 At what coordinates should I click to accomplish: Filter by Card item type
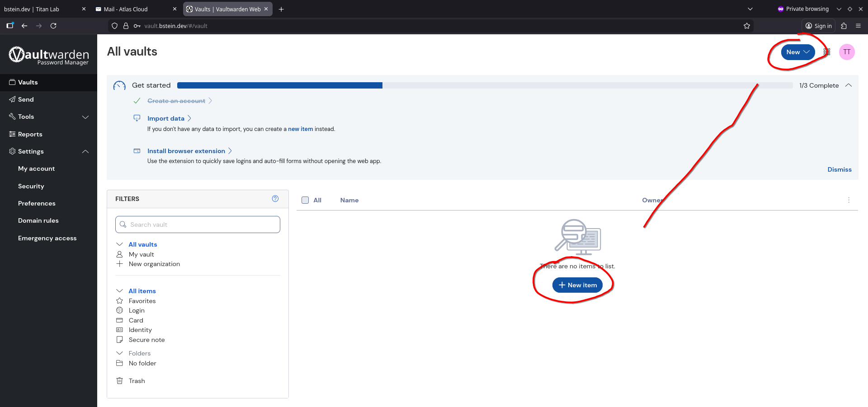(136, 320)
